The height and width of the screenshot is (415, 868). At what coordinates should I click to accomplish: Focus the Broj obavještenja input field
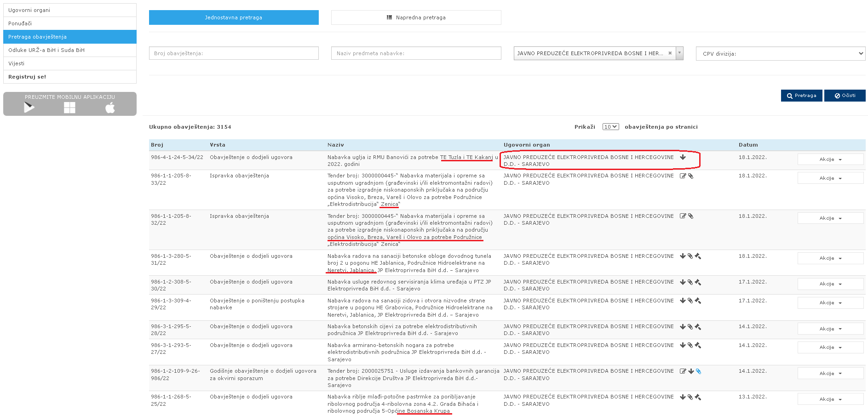[x=234, y=53]
